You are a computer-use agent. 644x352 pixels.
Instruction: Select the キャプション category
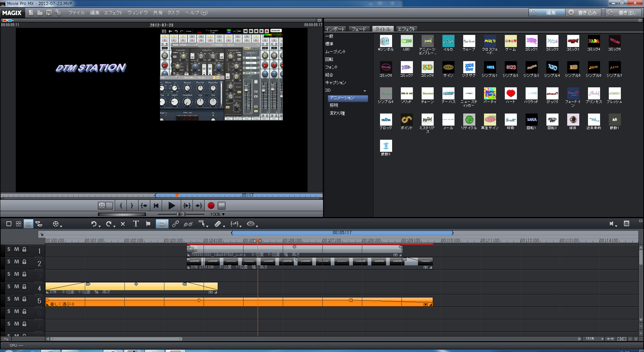click(x=335, y=83)
